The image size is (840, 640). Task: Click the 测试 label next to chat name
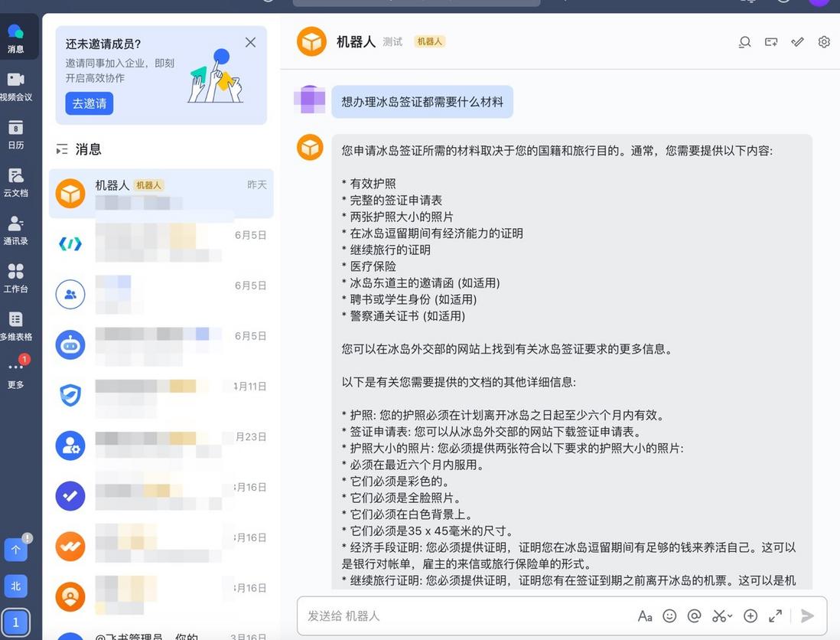pyautogui.click(x=392, y=42)
